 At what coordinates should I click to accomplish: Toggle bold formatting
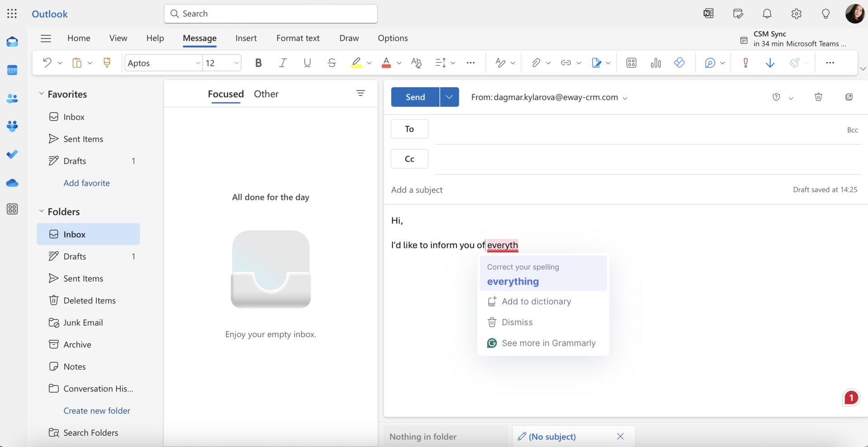click(x=259, y=62)
